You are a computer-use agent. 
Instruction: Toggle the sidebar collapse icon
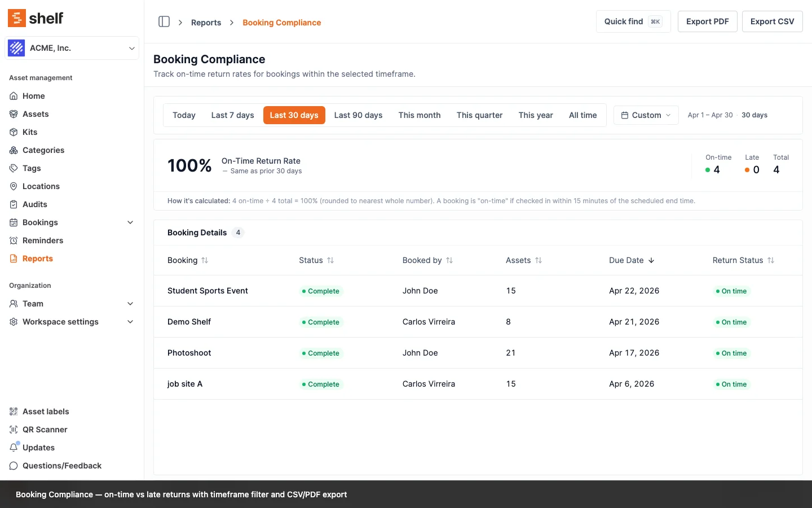tap(164, 22)
